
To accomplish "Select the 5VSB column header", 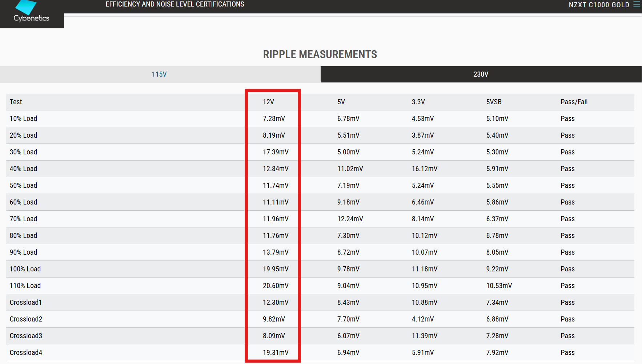I will [x=494, y=102].
